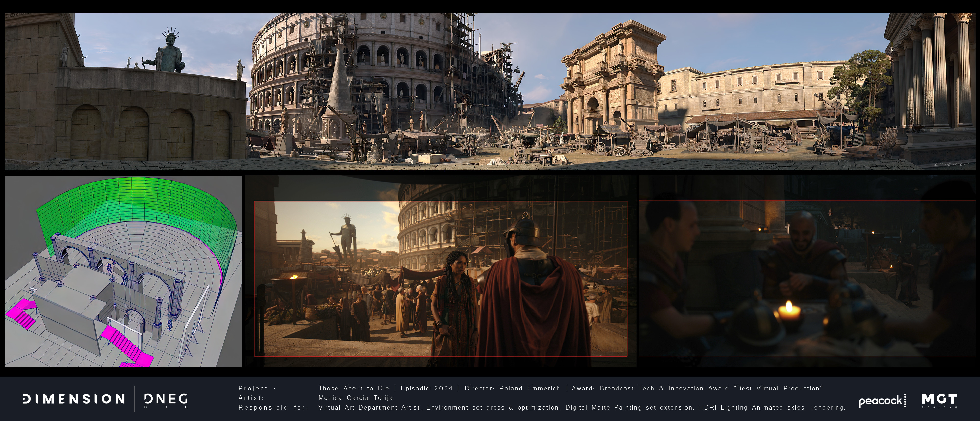
Task: Open the Colosseum panorama image
Action: pos(490,92)
